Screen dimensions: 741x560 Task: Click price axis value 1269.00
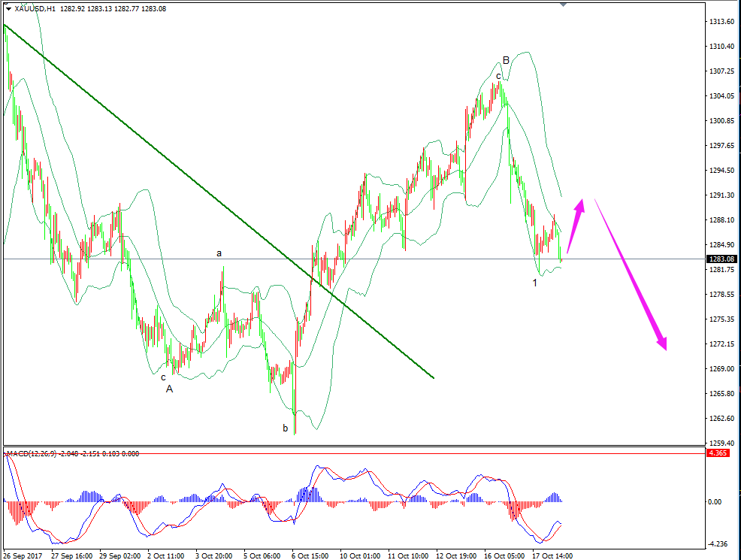tap(721, 369)
